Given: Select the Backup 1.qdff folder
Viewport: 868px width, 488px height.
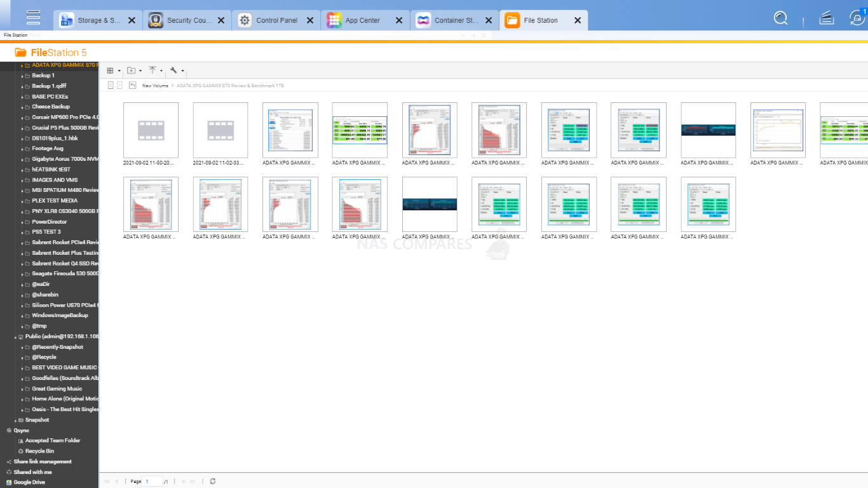Looking at the screenshot, I should [50, 86].
